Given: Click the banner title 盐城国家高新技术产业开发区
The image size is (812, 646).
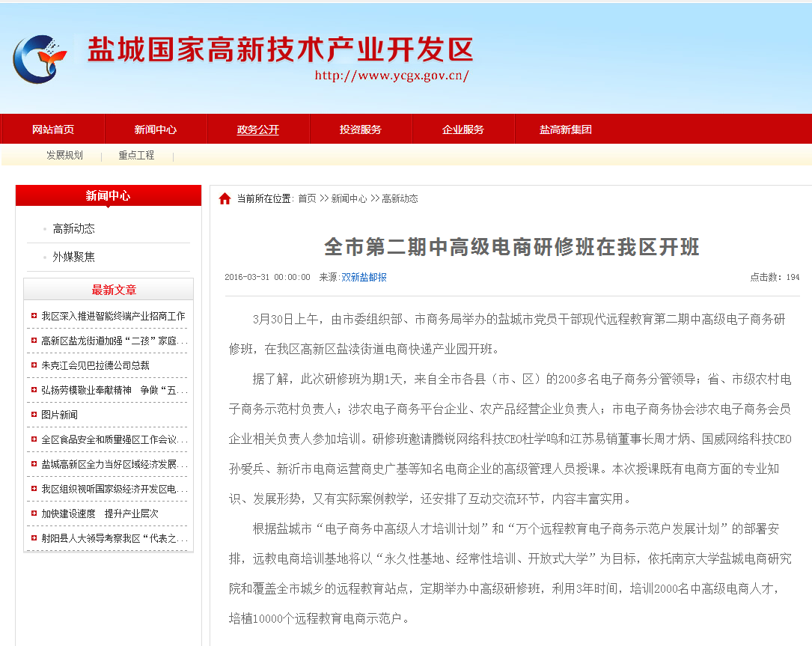Looking at the screenshot, I should [280, 49].
